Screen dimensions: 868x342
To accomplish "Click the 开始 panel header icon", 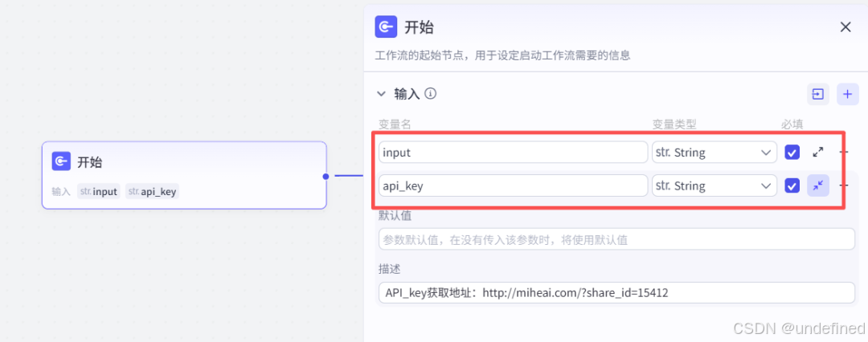I will pyautogui.click(x=386, y=26).
